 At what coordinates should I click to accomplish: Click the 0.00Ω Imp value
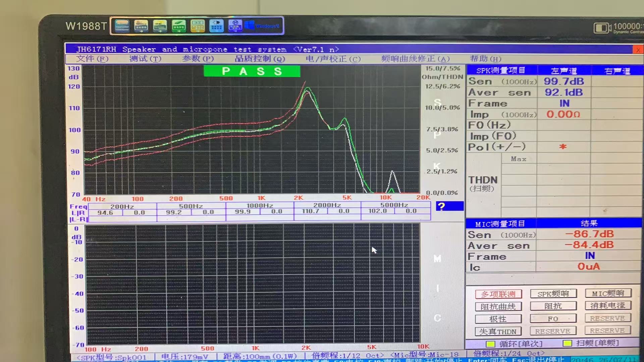563,114
